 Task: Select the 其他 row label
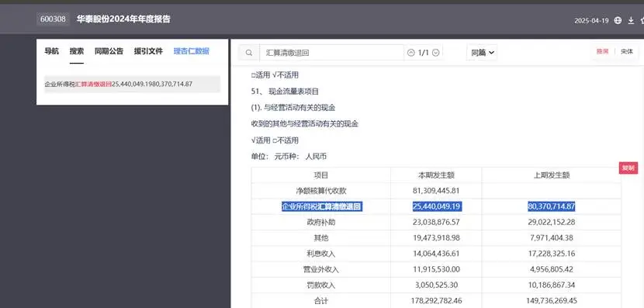click(x=321, y=237)
